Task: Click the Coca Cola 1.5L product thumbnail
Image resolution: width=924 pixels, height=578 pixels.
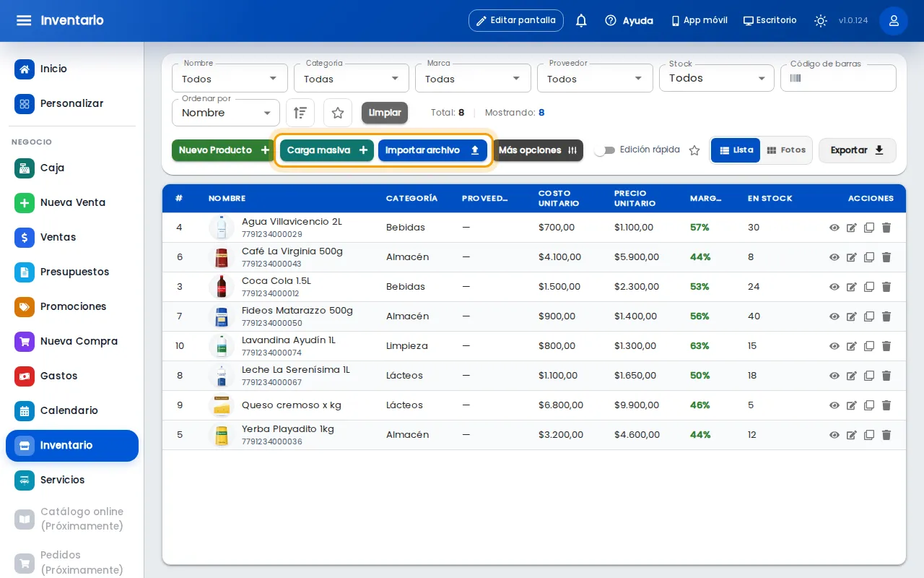Action: (x=222, y=287)
